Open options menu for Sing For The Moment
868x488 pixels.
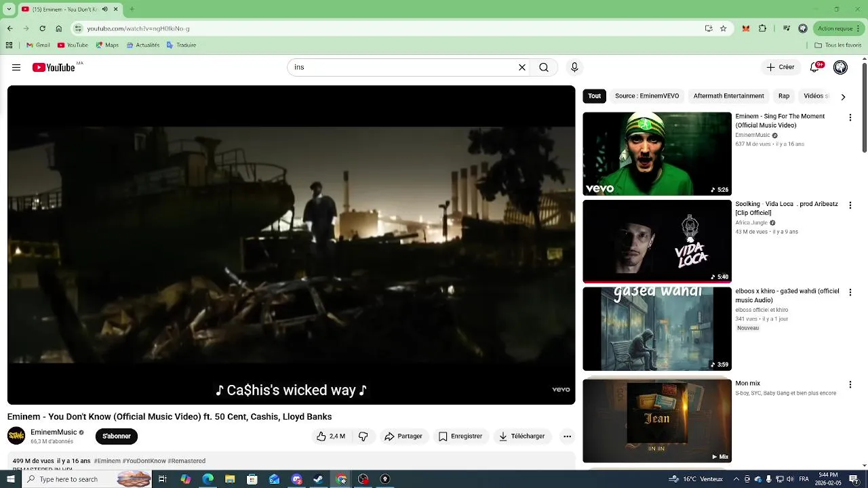(850, 118)
